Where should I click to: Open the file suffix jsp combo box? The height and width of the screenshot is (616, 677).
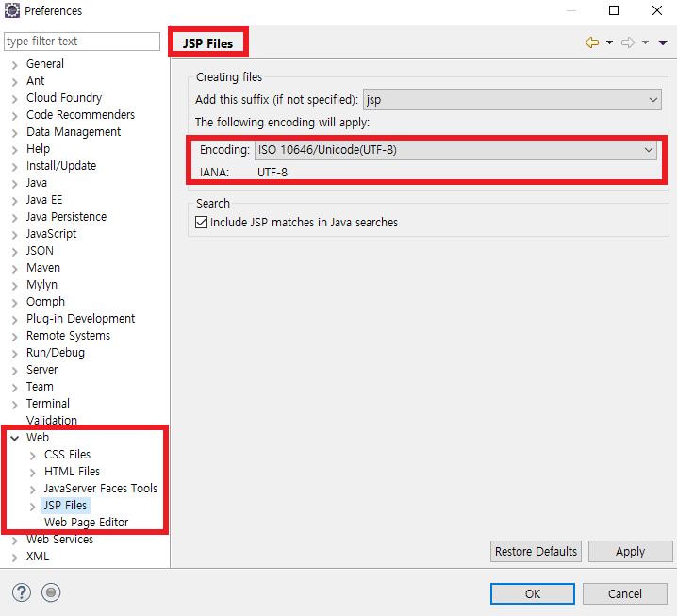pyautogui.click(x=512, y=100)
